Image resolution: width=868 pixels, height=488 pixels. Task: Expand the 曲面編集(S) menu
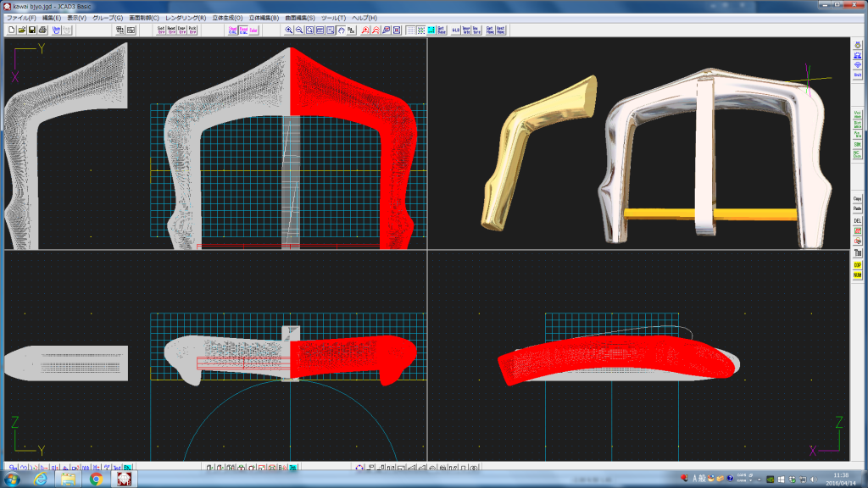click(299, 17)
